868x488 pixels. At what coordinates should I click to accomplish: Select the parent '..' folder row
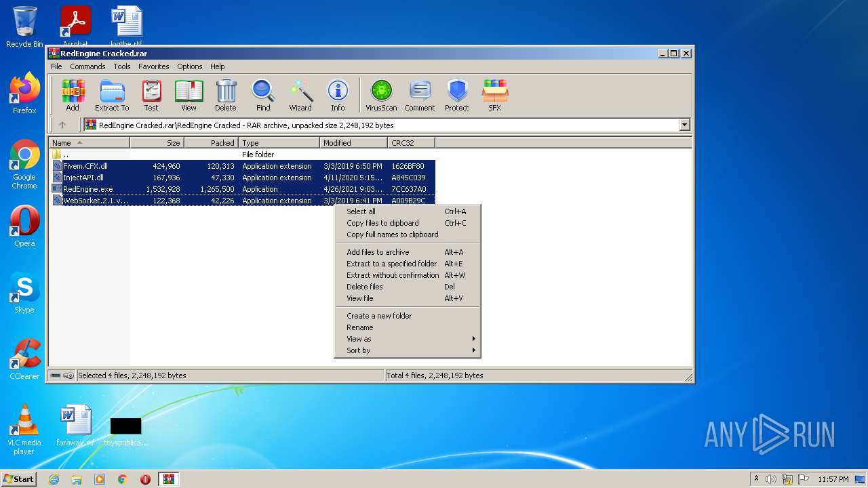pyautogui.click(x=243, y=155)
